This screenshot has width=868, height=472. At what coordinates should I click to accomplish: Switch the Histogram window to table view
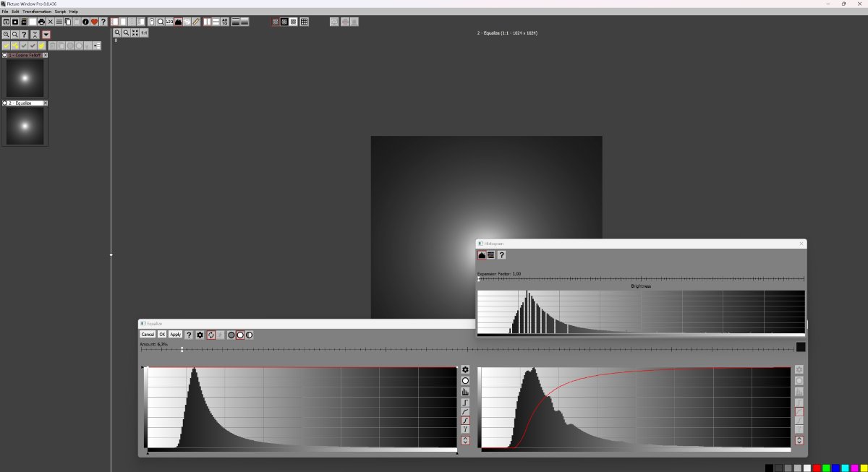[x=490, y=254]
